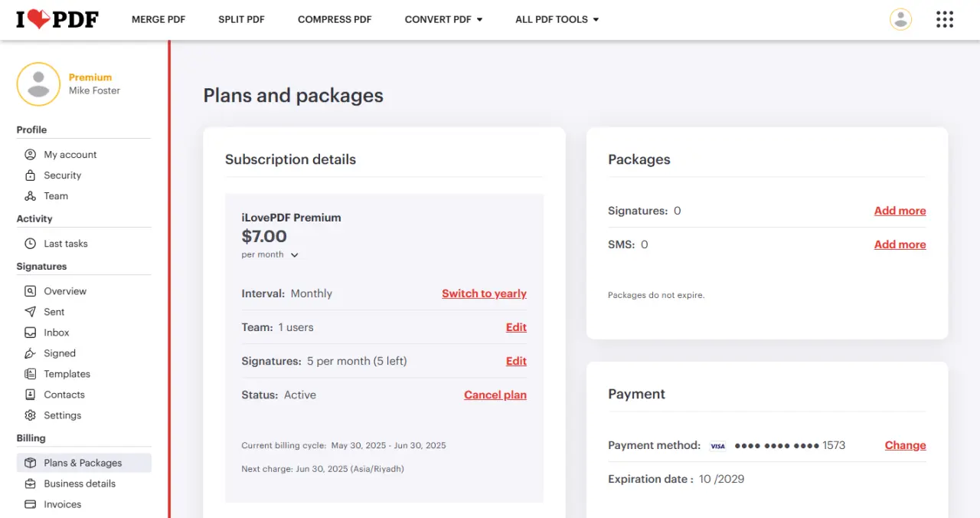Click Switch to yearly link
Image resolution: width=980 pixels, height=518 pixels.
pyautogui.click(x=484, y=293)
